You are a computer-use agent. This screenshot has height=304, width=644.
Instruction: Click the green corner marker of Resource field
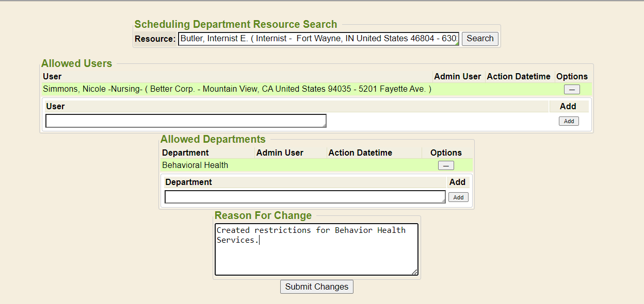457,43
